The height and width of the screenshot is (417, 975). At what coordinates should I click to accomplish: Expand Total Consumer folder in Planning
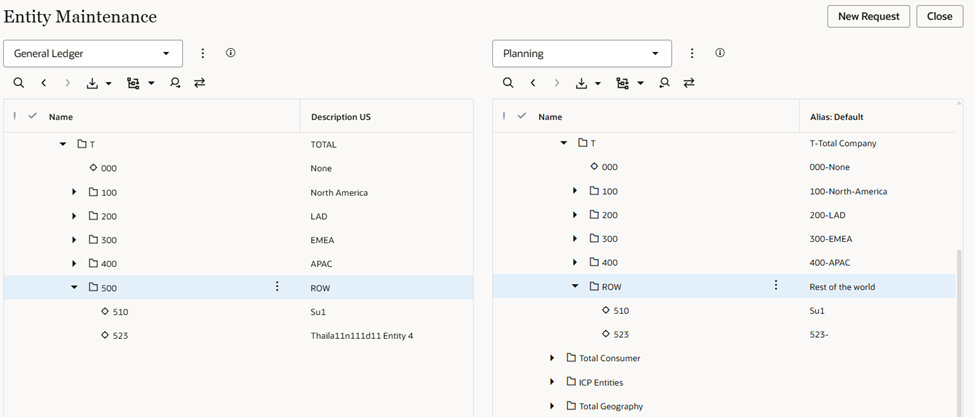(551, 358)
